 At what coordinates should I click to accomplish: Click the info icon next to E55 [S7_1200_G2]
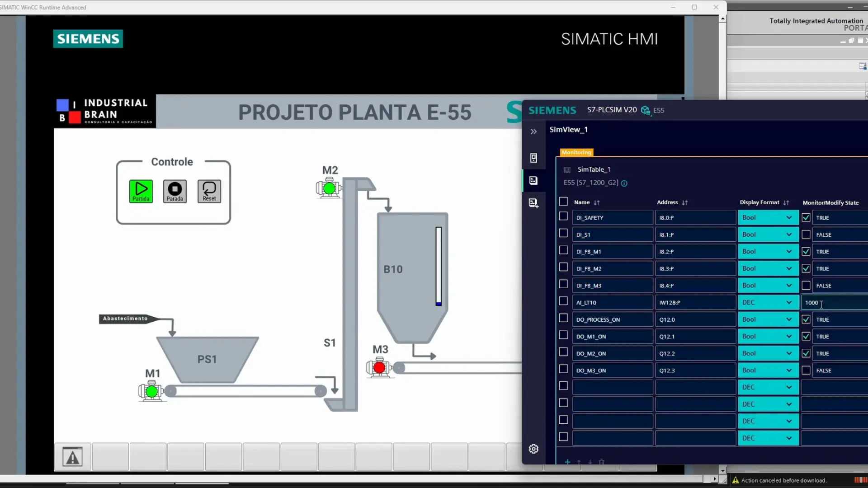click(x=624, y=183)
